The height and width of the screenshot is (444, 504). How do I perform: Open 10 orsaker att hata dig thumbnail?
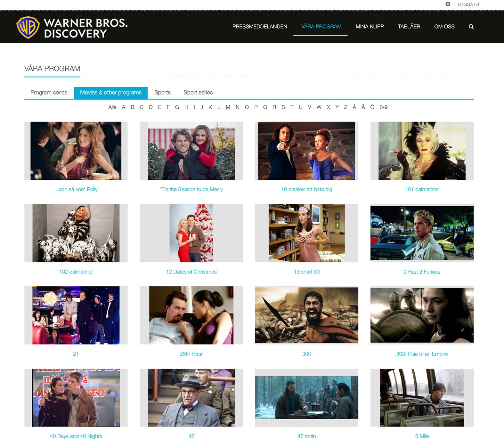tap(306, 151)
